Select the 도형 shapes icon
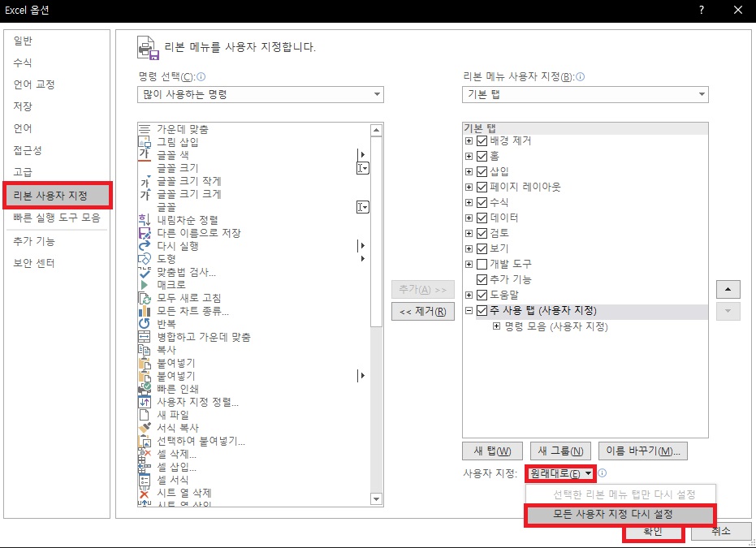This screenshot has height=548, width=756. (145, 259)
